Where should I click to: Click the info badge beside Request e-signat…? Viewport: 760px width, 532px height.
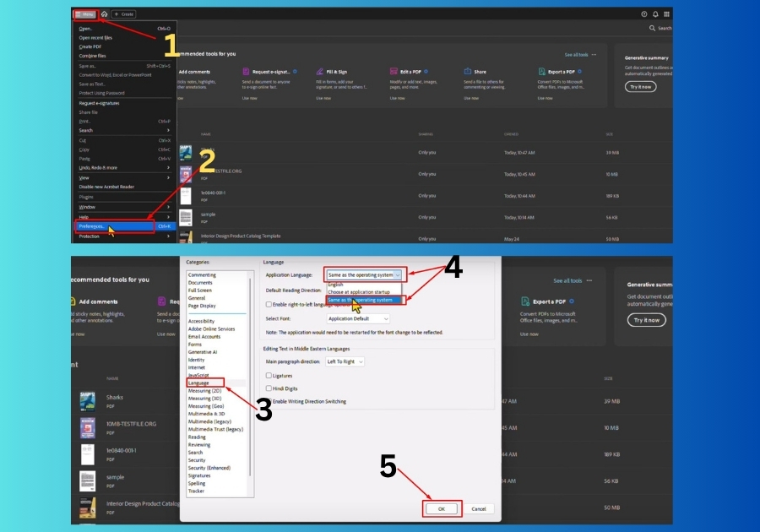(x=295, y=72)
